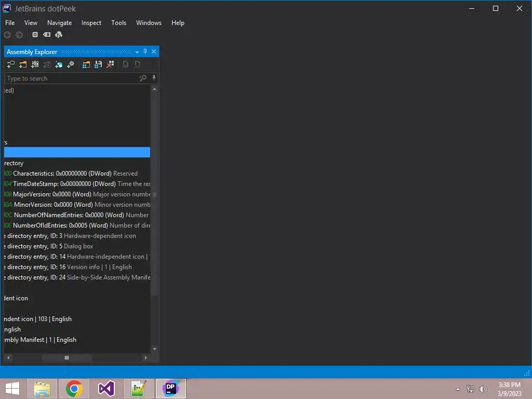Open Visual Studio from the taskbar

106,389
